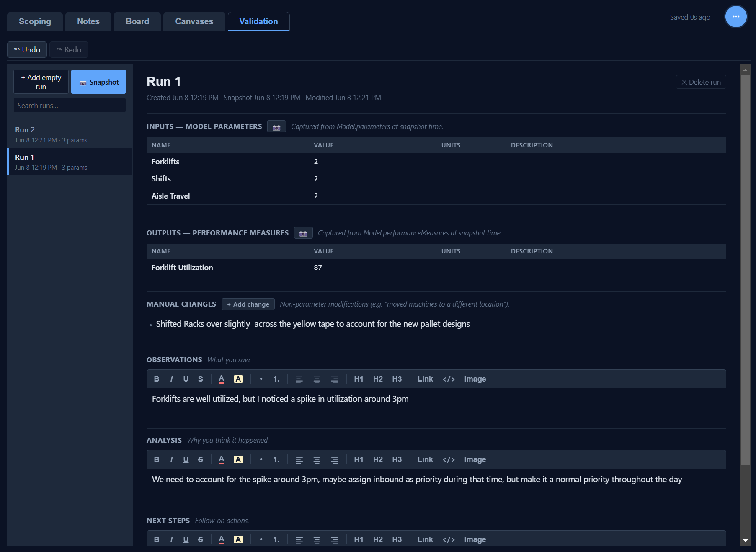Select the Validation tab
This screenshot has width=756, height=552.
pyautogui.click(x=258, y=21)
